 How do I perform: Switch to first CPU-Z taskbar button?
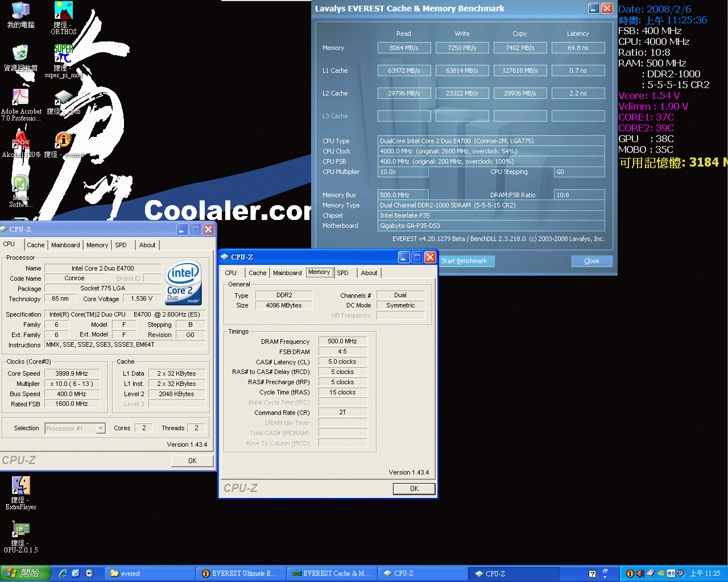[x=422, y=573]
